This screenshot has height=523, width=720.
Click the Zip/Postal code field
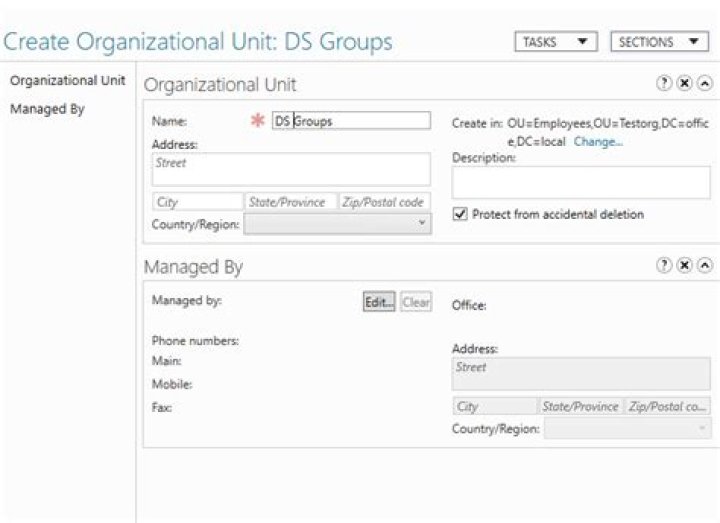click(x=385, y=202)
